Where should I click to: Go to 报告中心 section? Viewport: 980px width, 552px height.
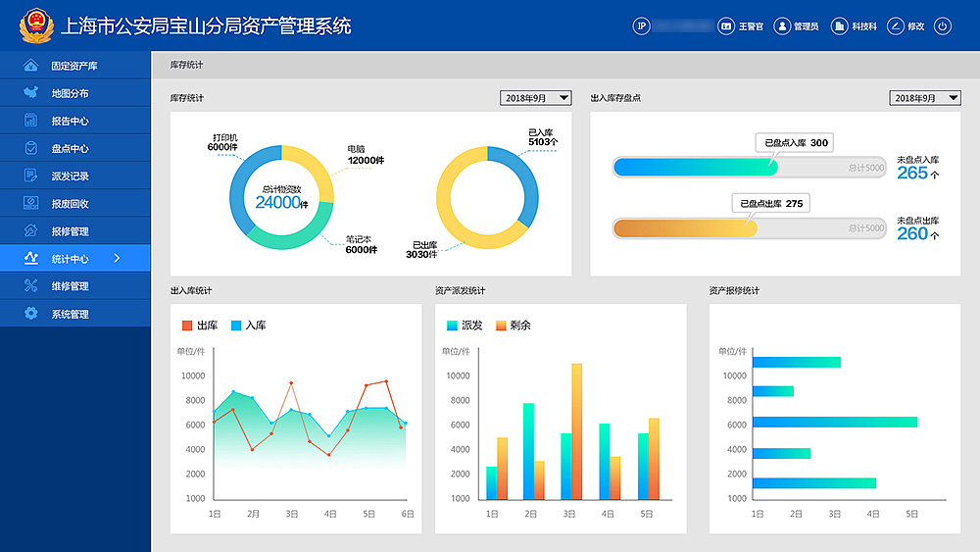pyautogui.click(x=75, y=120)
